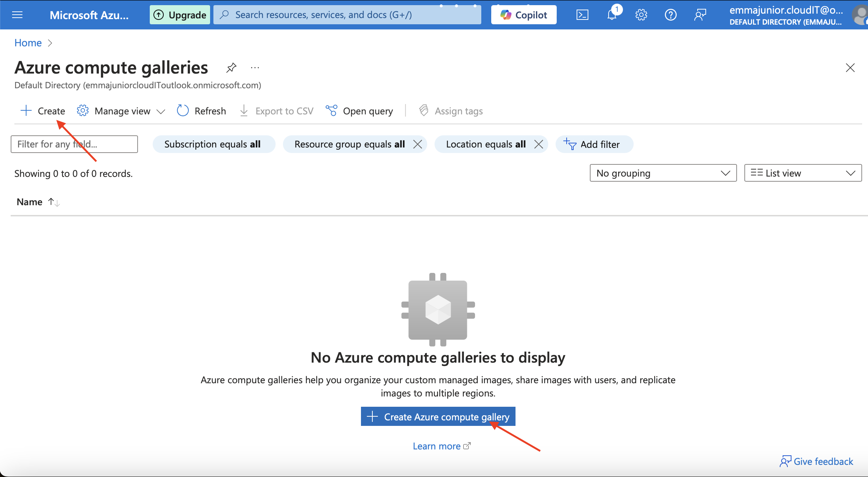This screenshot has height=477, width=868.
Task: Click the Refresh circular arrow icon
Action: pos(183,110)
